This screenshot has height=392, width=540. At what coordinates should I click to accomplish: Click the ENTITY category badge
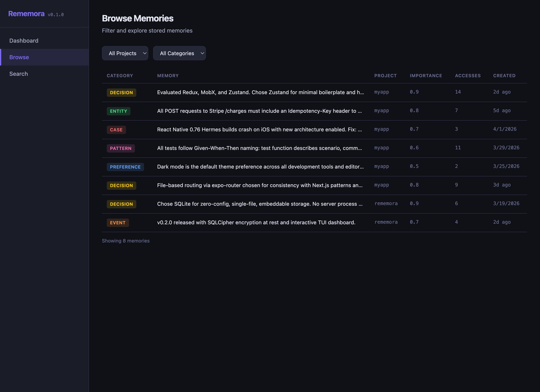click(118, 111)
